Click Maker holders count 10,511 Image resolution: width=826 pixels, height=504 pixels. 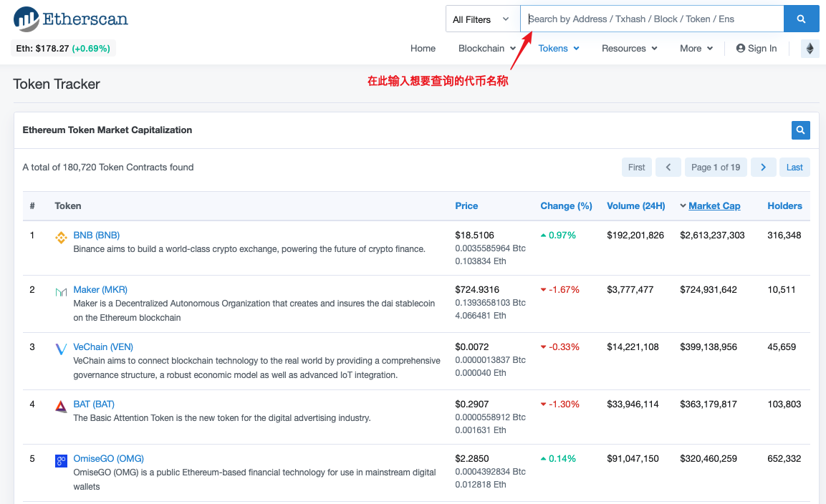click(782, 290)
